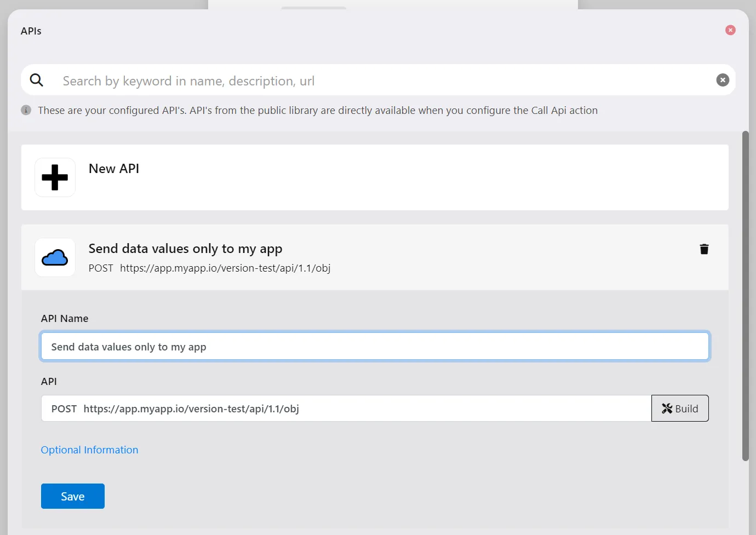Select the New API card title
The height and width of the screenshot is (535, 756).
(114, 169)
